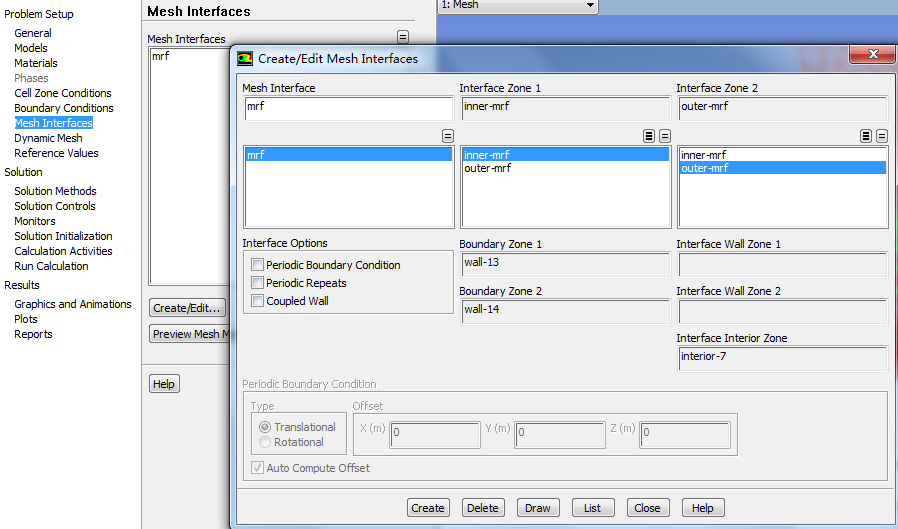Screen dimensions: 898x529
Task: Click deselect-all icon above Interface Zone 2 list
Action: pyautogui.click(x=882, y=136)
